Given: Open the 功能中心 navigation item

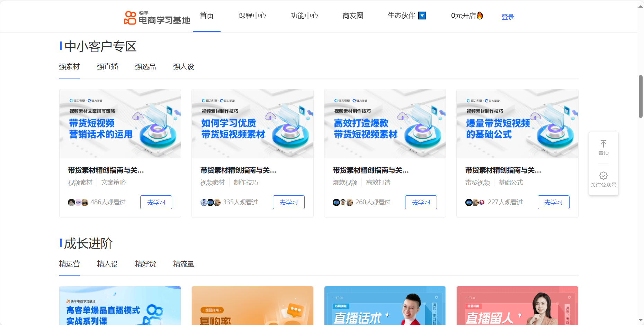Looking at the screenshot, I should (x=304, y=16).
